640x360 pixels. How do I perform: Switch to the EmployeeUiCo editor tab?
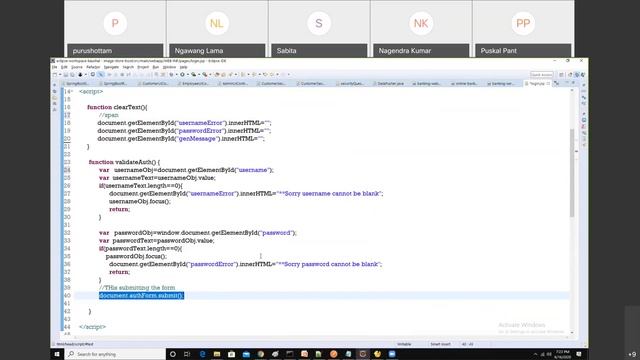click(x=193, y=83)
